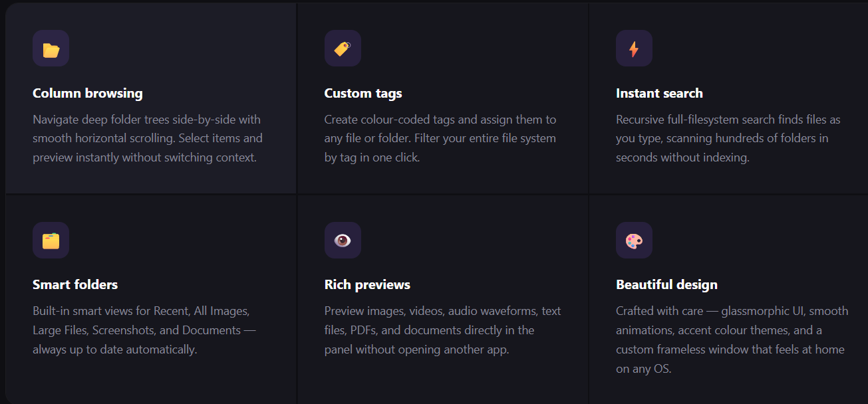Select the highlighted Column browsing feature card
This screenshot has height=404, width=868.
click(x=151, y=98)
